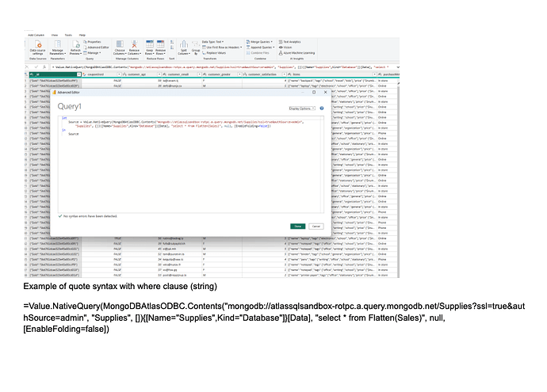Click the formula bar text field
The image size is (547, 392).
[x=222, y=67]
